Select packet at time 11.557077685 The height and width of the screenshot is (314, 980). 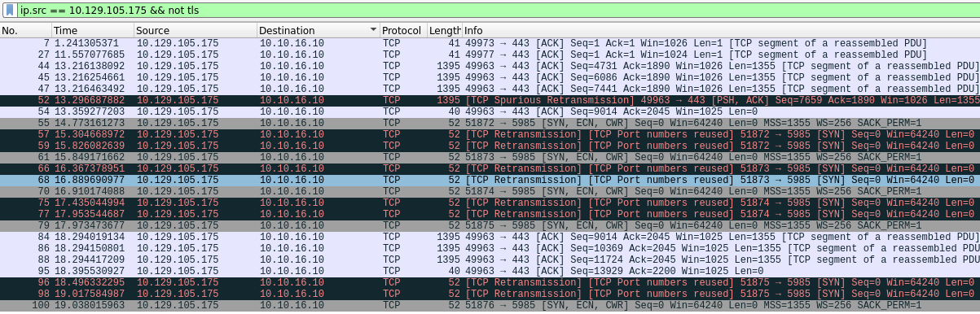pos(490,55)
